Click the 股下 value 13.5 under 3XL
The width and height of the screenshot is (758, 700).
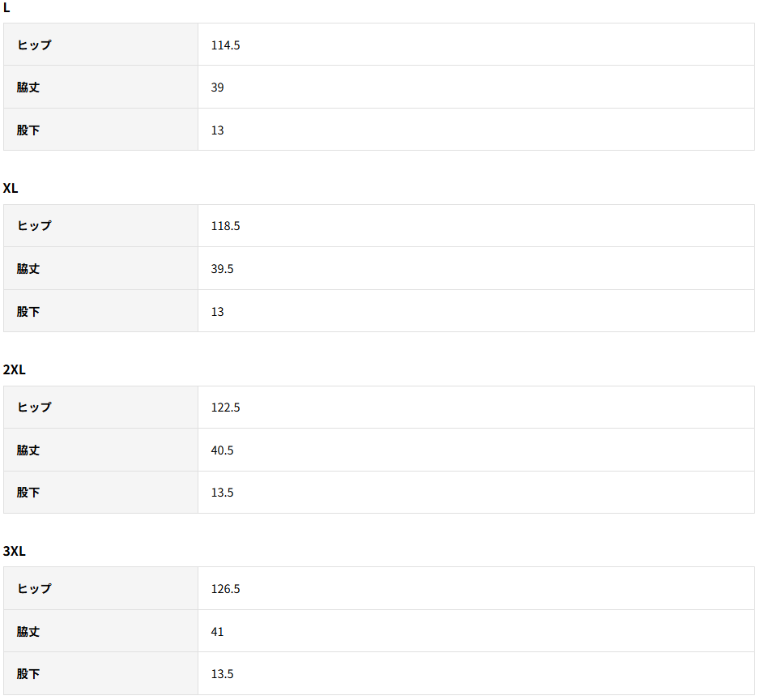tap(222, 674)
